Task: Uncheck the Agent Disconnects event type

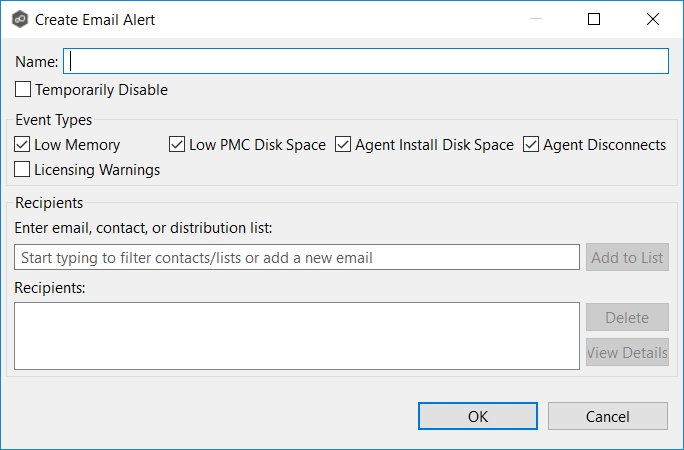Action: pos(531,145)
